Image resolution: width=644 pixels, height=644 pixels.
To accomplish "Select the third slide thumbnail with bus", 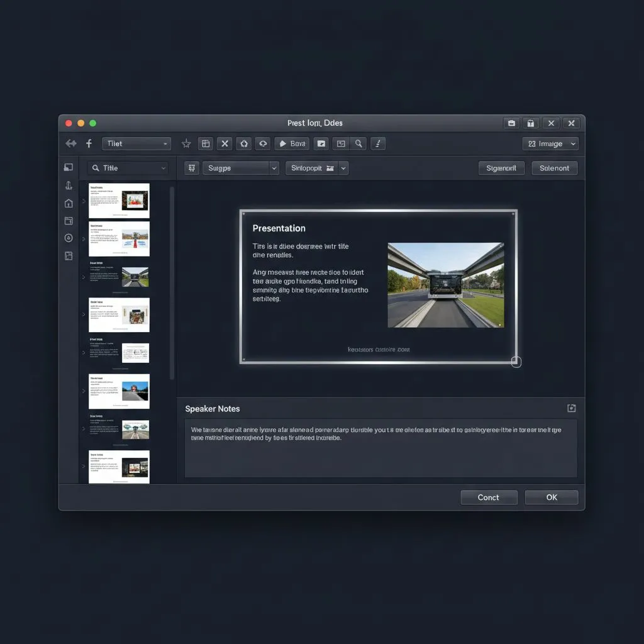I will tap(119, 277).
